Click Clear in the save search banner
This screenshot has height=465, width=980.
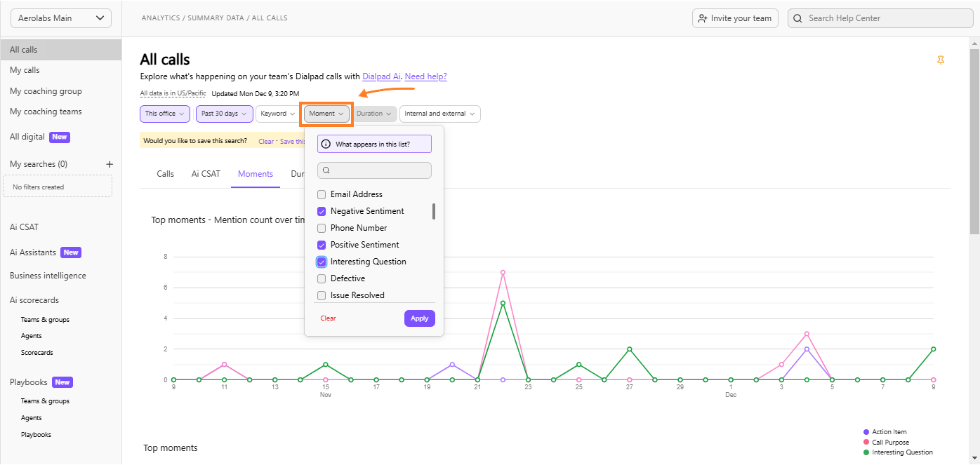(x=266, y=142)
